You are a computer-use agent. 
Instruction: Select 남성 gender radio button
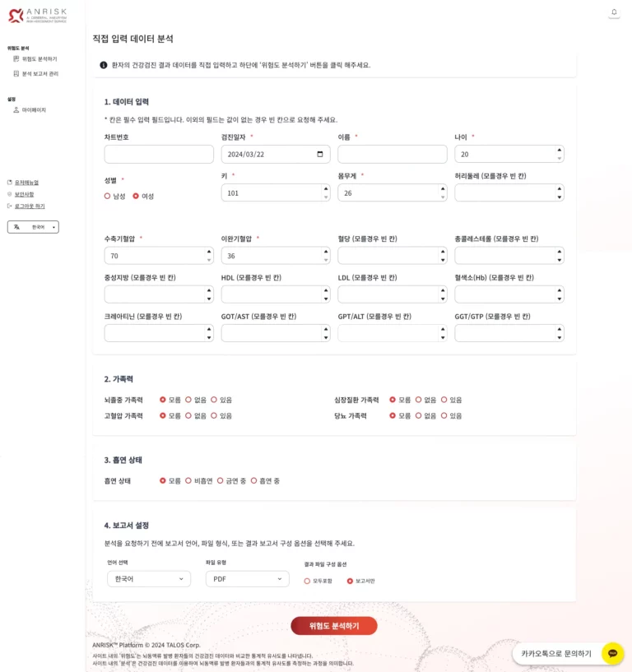pyautogui.click(x=108, y=196)
